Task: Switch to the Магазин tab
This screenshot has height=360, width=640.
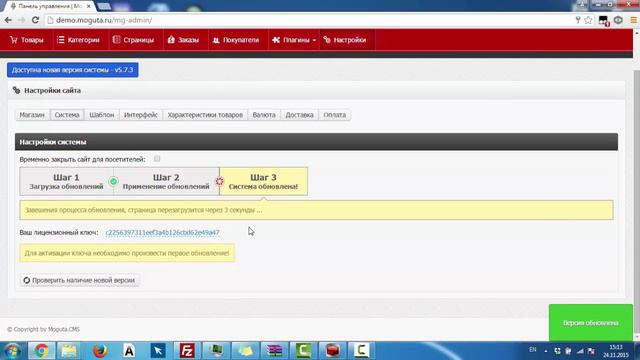Action: point(32,115)
